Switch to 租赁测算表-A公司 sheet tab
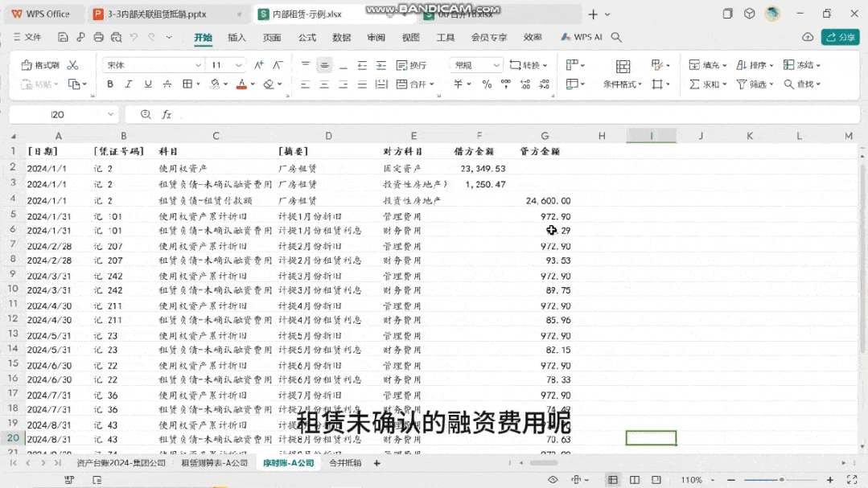This screenshot has width=868, height=488. tap(214, 463)
